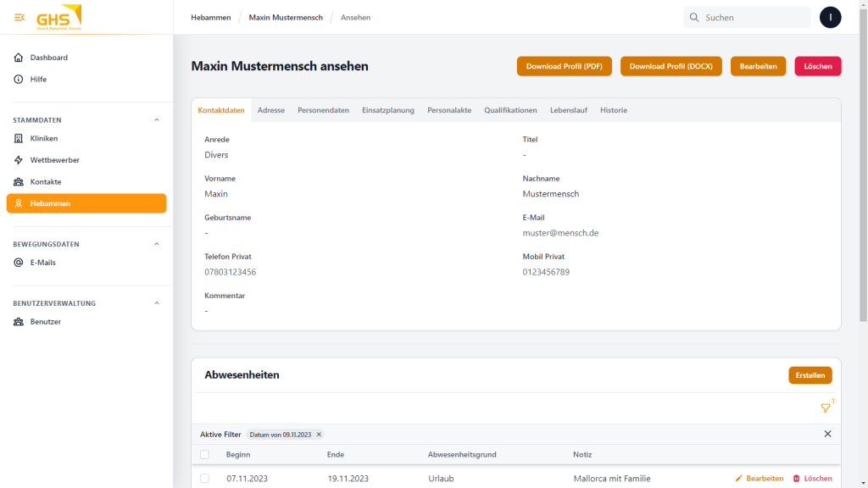Open the Dashboard home icon

[19, 58]
